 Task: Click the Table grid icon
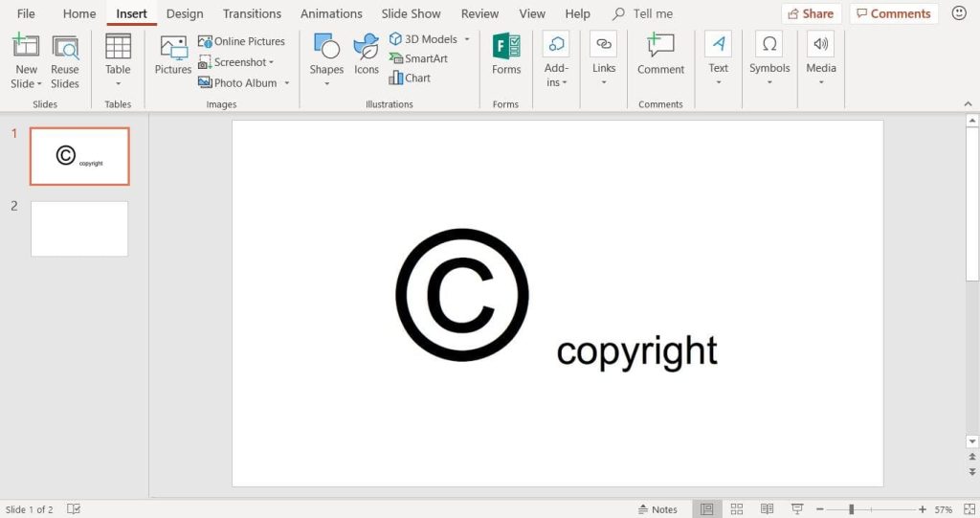pyautogui.click(x=118, y=46)
